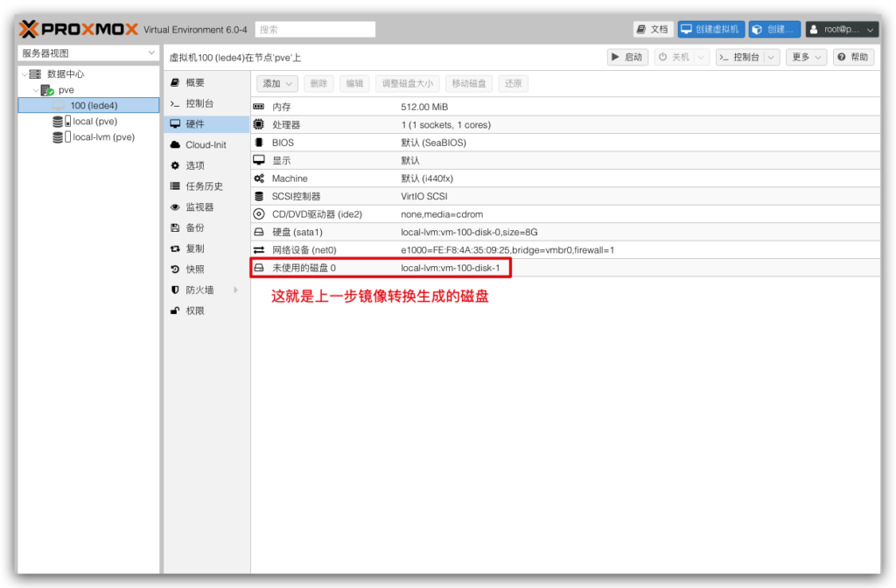Image resolution: width=896 pixels, height=588 pixels.
Task: Click the Cloud-Init cloud icon
Action: point(175,145)
